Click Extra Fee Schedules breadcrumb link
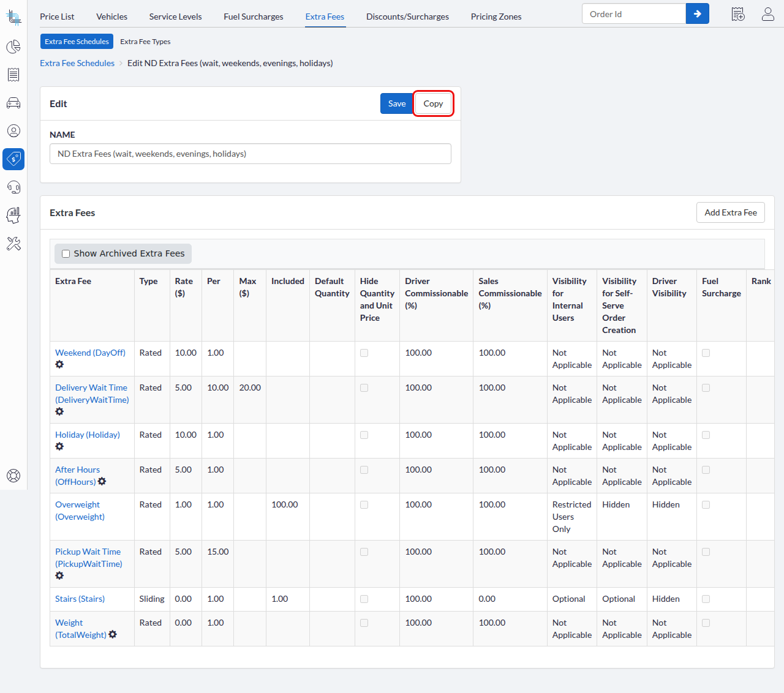Screen dimensions: 784x693 click(x=77, y=63)
